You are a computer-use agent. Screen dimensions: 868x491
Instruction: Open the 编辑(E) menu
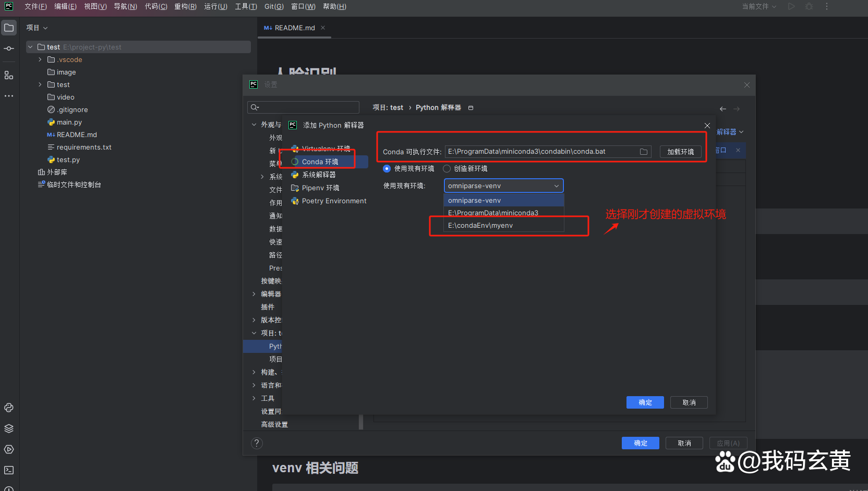tap(65, 6)
